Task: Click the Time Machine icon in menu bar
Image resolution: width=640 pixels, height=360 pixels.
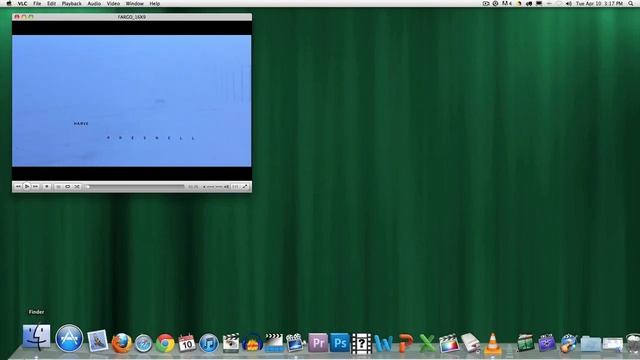Action: (495, 4)
